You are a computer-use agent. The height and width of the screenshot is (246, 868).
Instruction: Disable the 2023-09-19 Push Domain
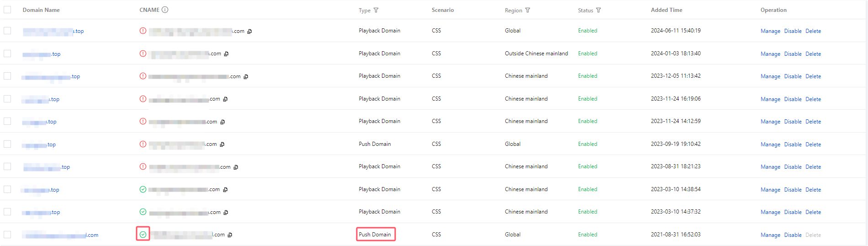tap(793, 144)
